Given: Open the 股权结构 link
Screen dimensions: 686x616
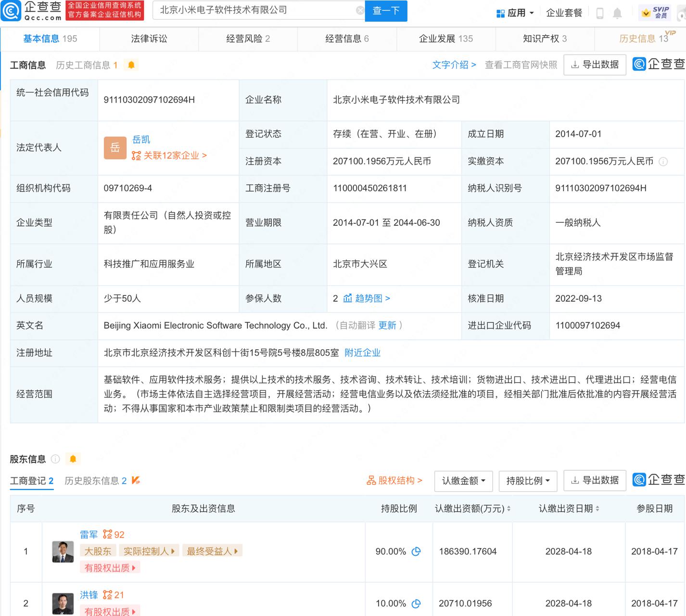Looking at the screenshot, I should click(x=394, y=480).
